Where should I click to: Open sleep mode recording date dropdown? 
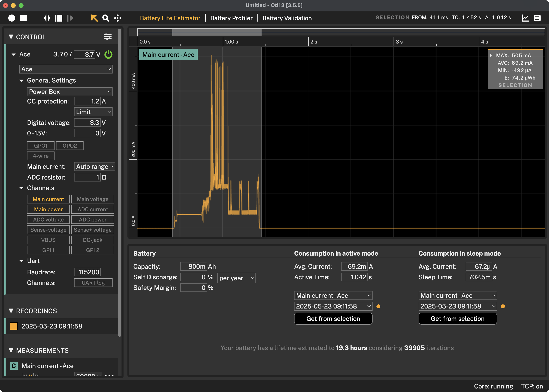tap(457, 306)
